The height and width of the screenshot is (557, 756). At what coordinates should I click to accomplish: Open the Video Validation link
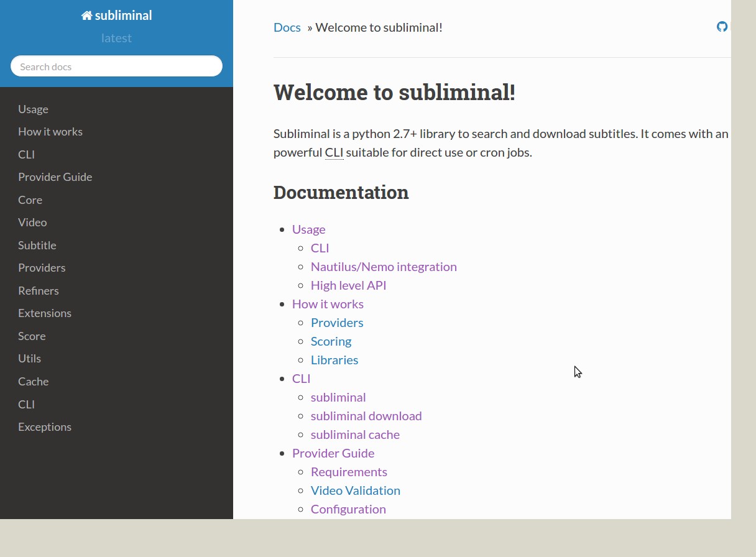[356, 490]
